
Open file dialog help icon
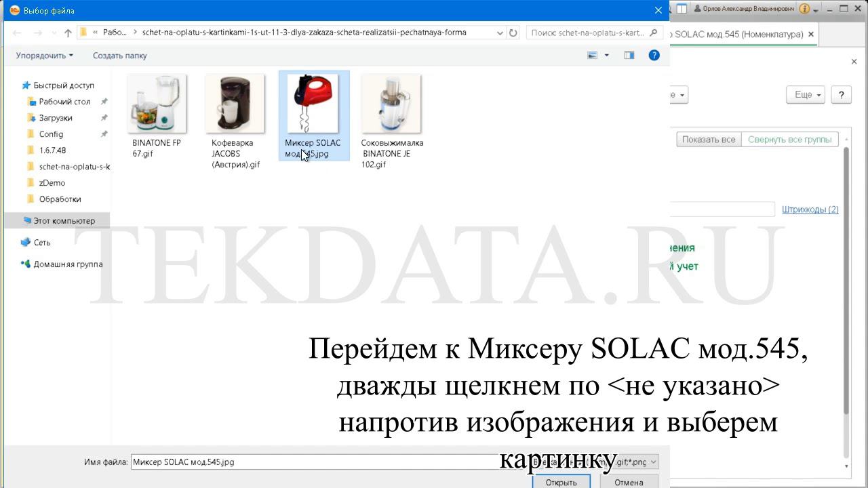coord(654,56)
